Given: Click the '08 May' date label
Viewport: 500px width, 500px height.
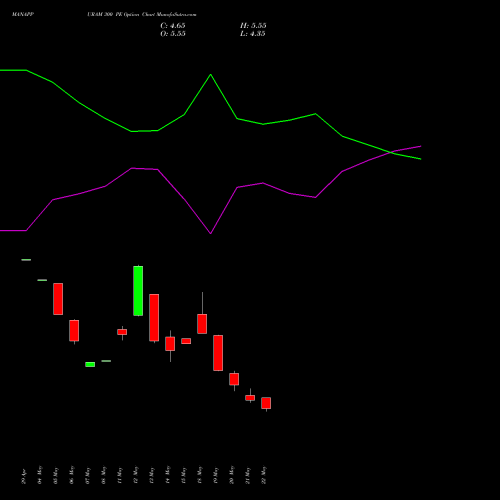Looking at the screenshot, I should pos(104,475).
